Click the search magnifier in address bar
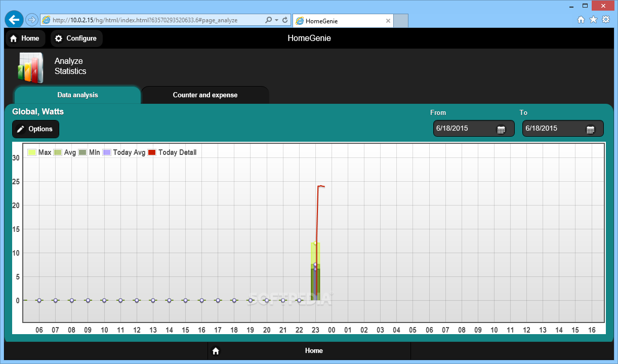Image resolution: width=618 pixels, height=364 pixels. click(268, 20)
